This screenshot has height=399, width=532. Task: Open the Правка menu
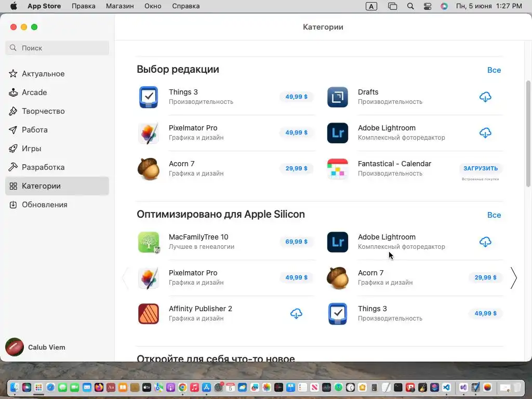[x=84, y=6]
